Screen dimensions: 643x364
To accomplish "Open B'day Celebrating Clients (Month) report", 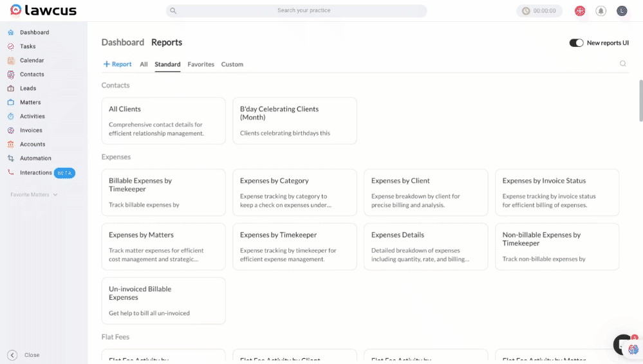I will tap(295, 121).
